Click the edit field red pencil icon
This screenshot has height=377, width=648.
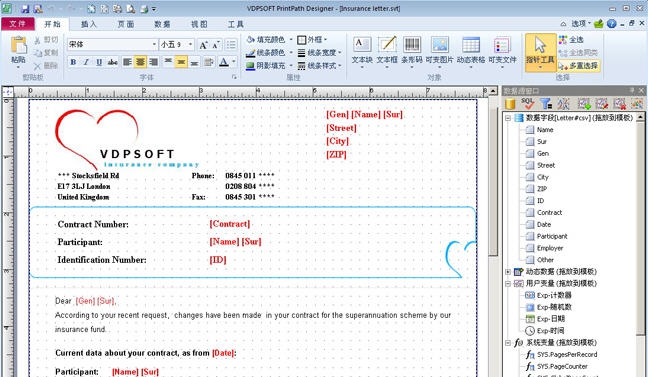click(602, 103)
